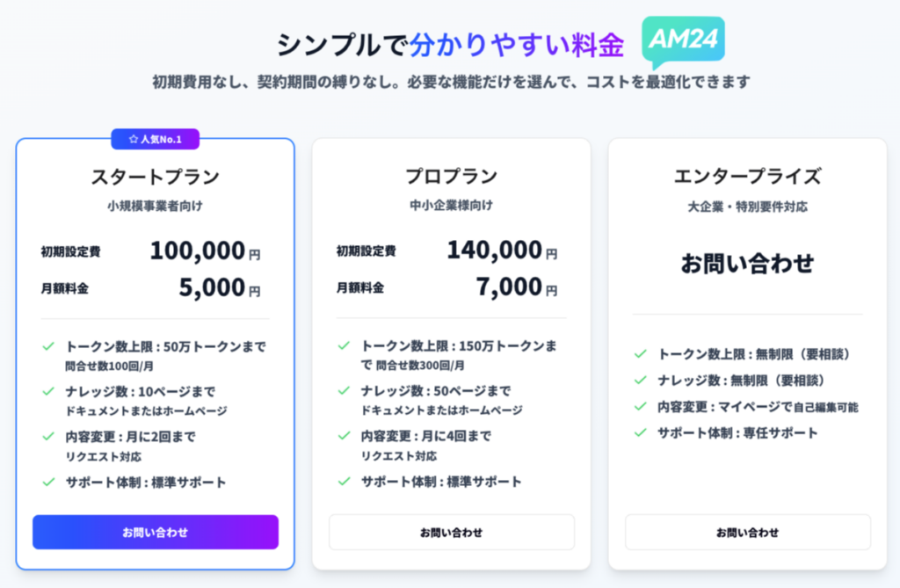Viewport: 900px width, 588px height.
Task: Select the スタートプラン card heading
Action: [x=155, y=177]
